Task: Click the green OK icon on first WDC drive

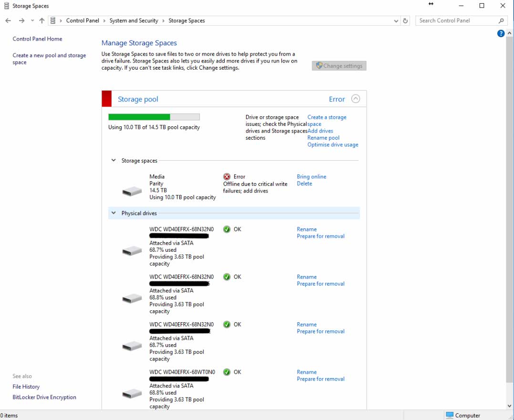Action: tap(226, 229)
